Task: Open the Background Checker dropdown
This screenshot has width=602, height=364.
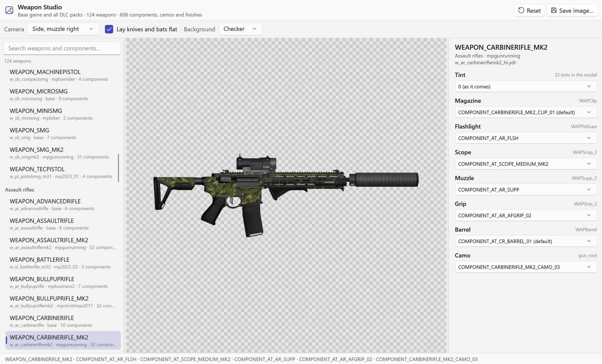Action: [x=240, y=29]
